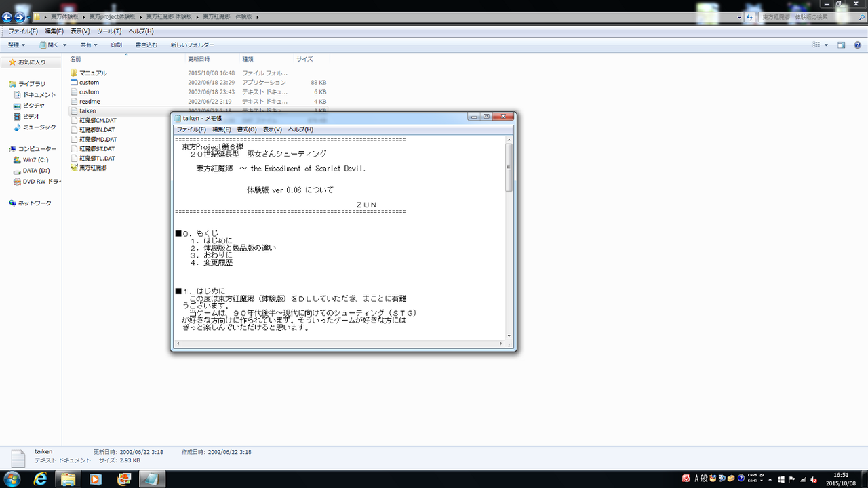Open the Win7 (C:) drive
The width and height of the screenshot is (868, 488).
[x=31, y=160]
